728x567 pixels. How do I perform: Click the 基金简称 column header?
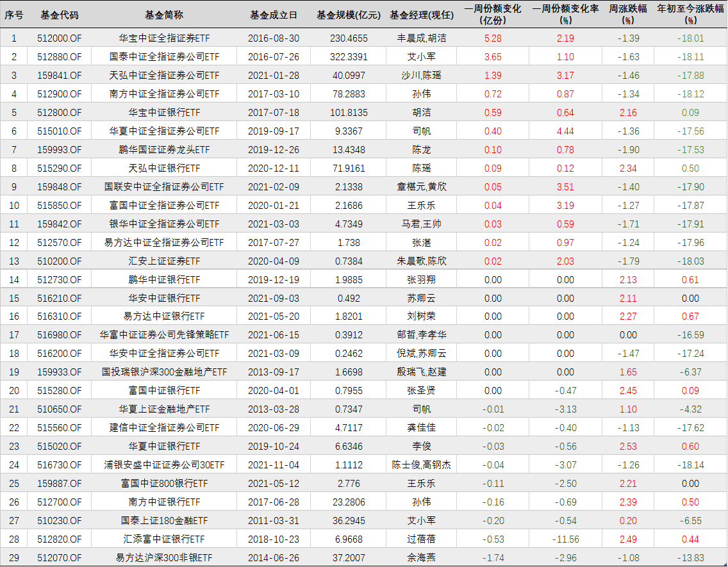(x=164, y=15)
